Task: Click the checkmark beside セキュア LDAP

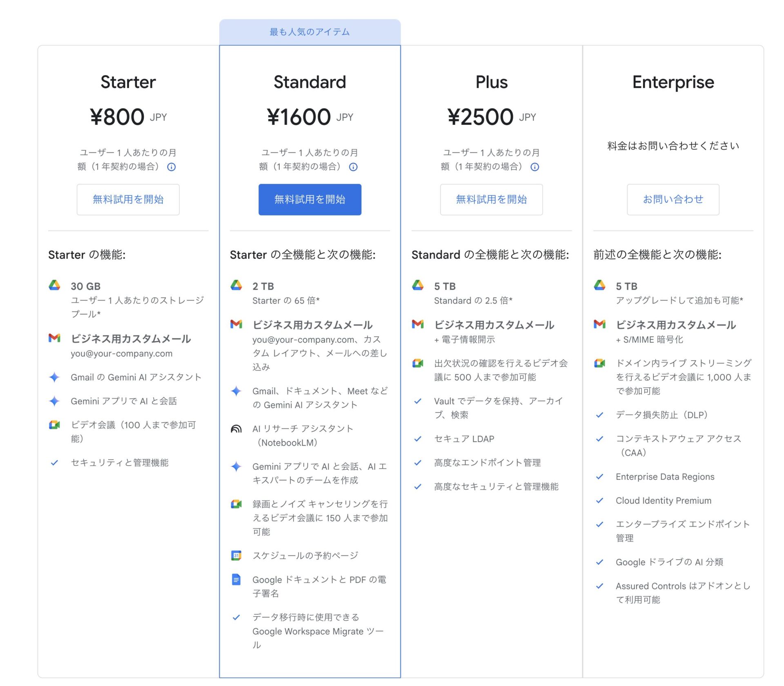Action: click(x=418, y=439)
